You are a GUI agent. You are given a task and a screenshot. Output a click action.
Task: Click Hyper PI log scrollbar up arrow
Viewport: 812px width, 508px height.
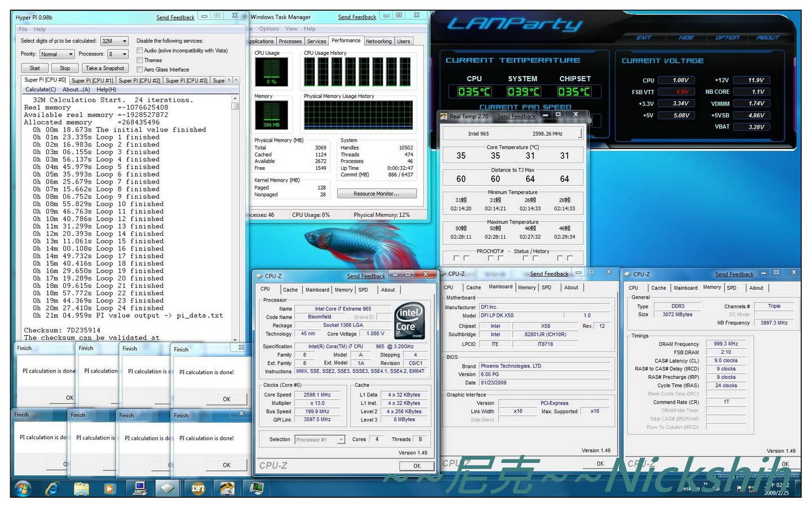[235, 98]
